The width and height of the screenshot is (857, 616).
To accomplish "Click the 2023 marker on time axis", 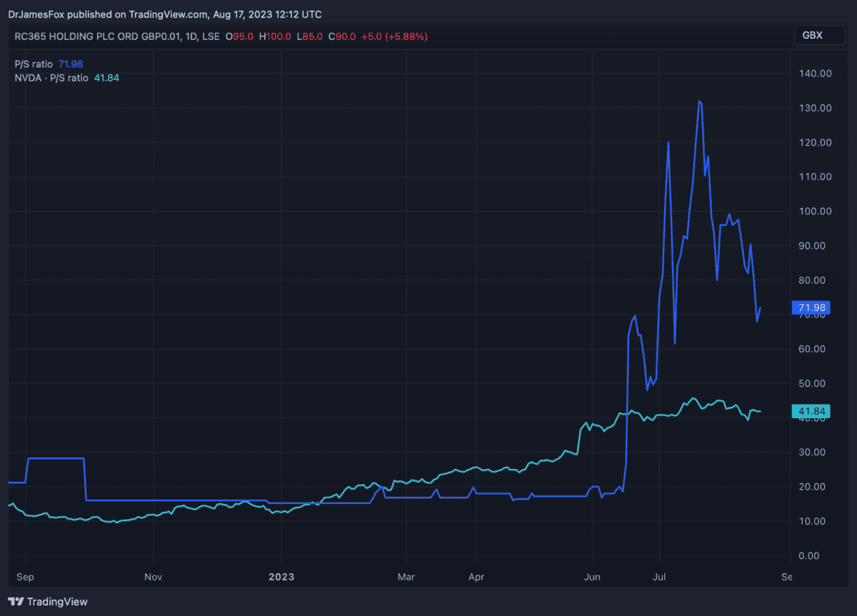I will [x=281, y=575].
